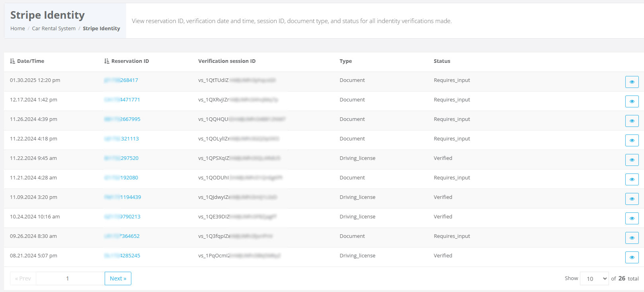The image size is (644, 292).
Task: Click Verified status in the 10.24.2024 row
Action: tap(443, 217)
